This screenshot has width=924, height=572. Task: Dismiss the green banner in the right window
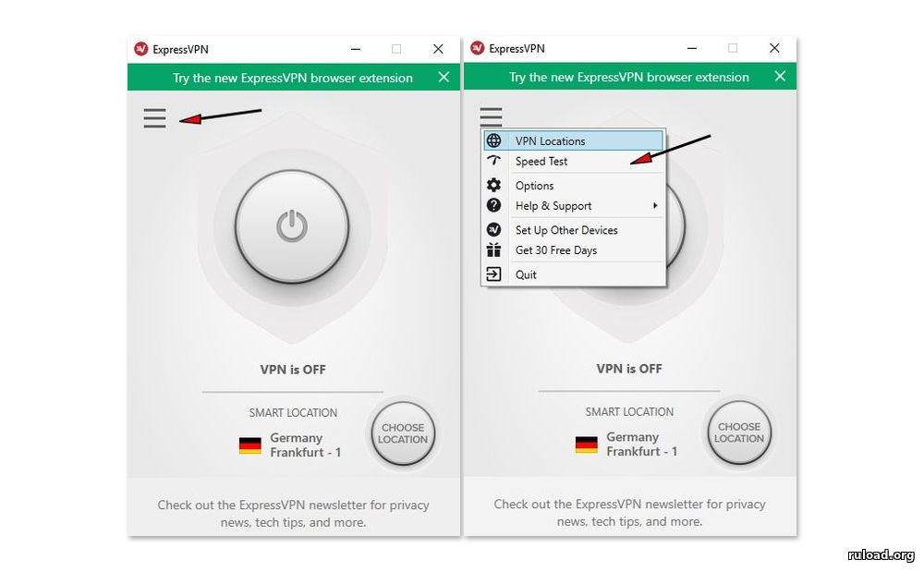(x=780, y=77)
